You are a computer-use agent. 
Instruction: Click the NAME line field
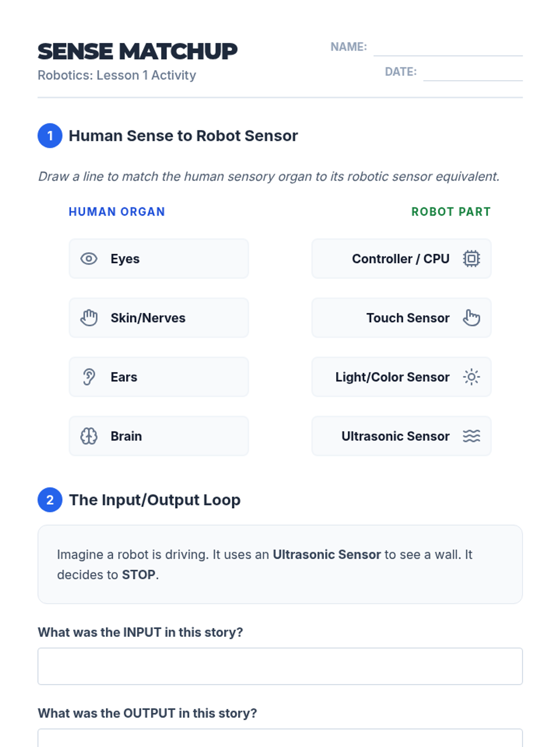point(448,48)
